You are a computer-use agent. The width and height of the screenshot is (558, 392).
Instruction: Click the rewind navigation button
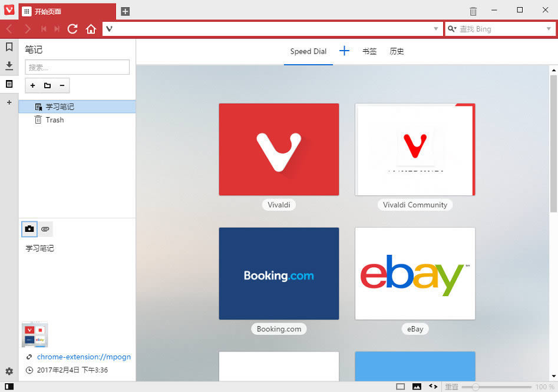point(44,29)
